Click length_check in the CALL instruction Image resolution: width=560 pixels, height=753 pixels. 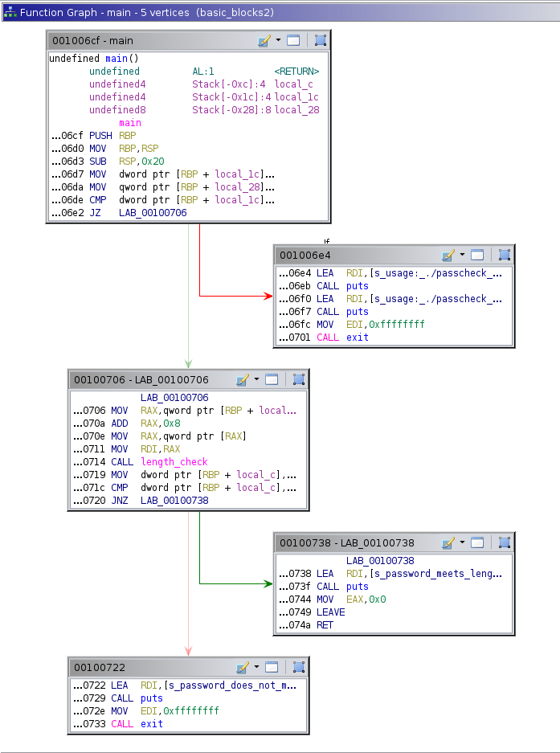pos(174,462)
